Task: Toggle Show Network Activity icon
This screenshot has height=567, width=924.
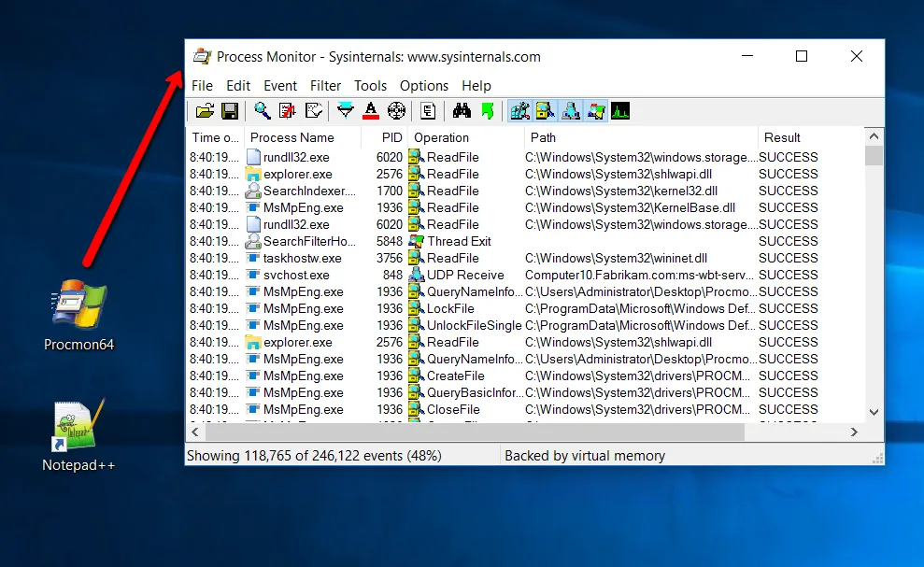Action: 571,111
